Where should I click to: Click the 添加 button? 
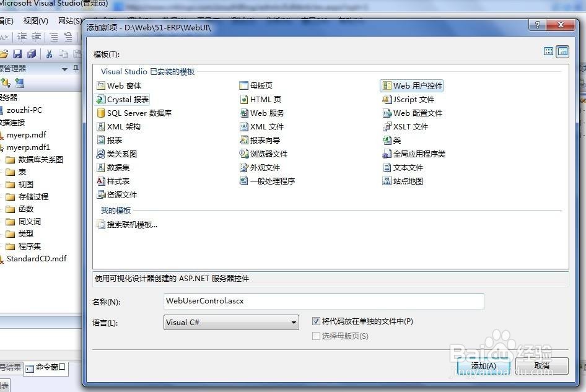[484, 366]
